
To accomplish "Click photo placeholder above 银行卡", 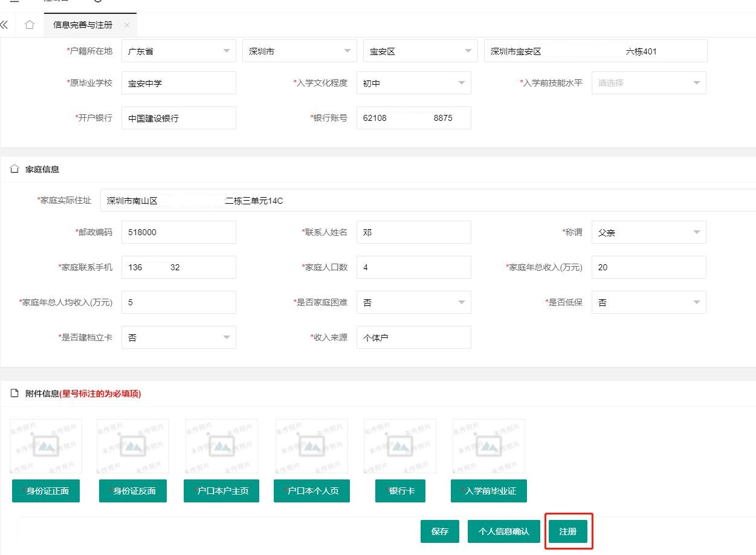I will click(x=400, y=446).
